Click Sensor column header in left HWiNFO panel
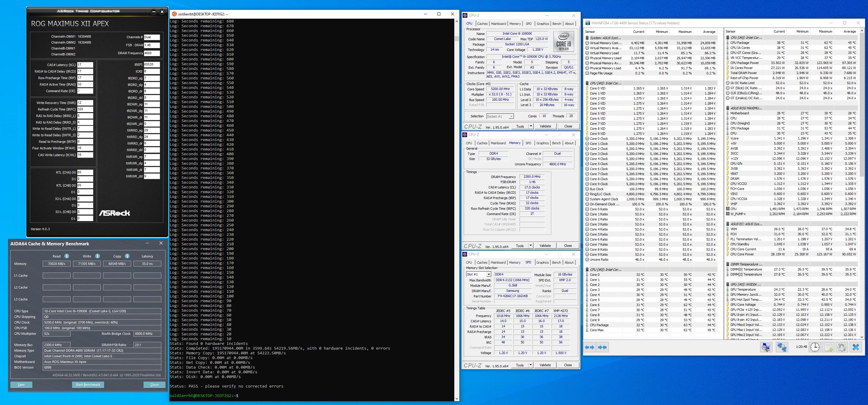 603,32
